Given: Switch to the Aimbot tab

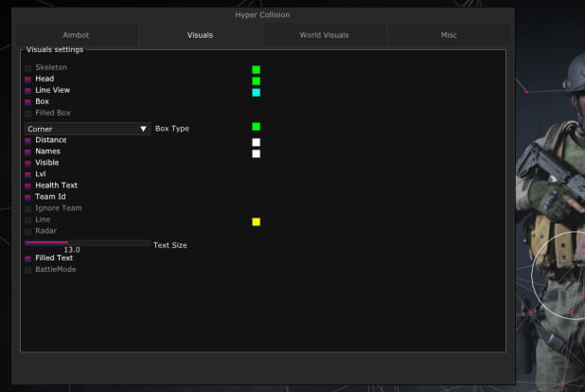Looking at the screenshot, I should click(76, 35).
